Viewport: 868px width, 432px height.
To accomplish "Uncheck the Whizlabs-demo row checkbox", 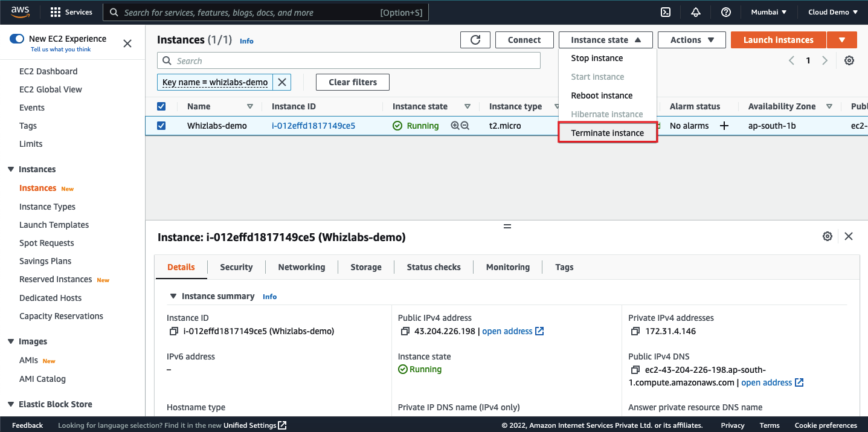I will [161, 126].
